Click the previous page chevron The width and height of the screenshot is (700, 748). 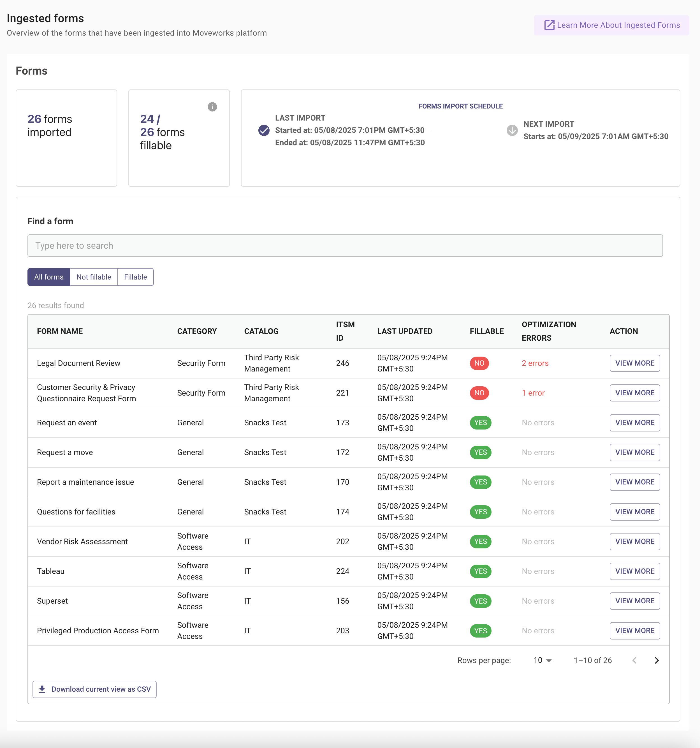634,660
